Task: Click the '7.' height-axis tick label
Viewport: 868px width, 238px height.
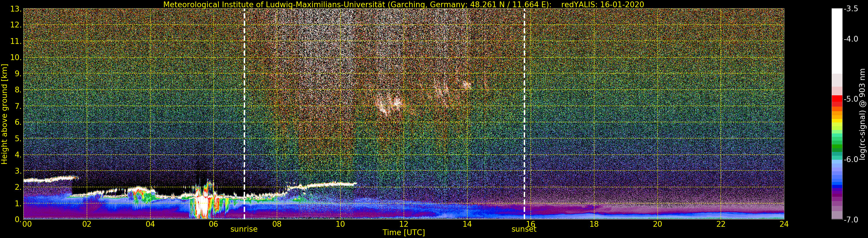Action: 18,106
